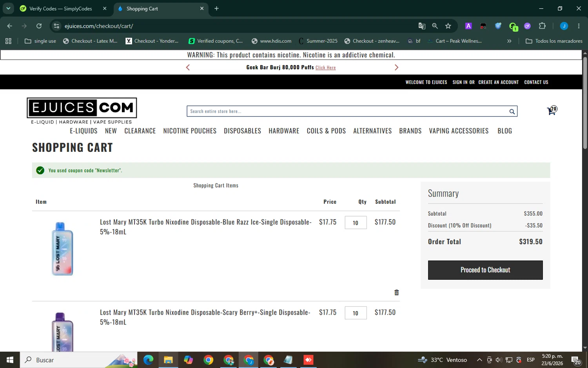Open the NICOTINE POUCHES menu
Screen dimensions: 588x368
click(190, 131)
